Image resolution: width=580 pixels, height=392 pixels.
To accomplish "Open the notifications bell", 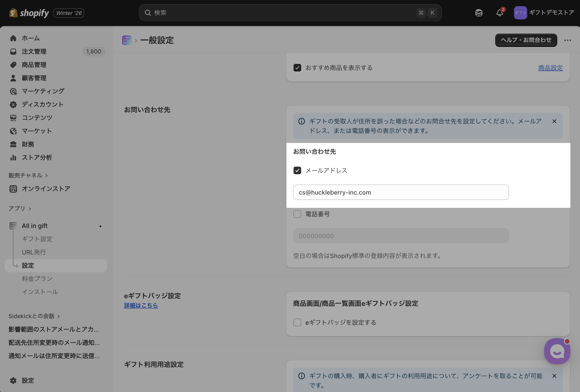I will [x=499, y=13].
